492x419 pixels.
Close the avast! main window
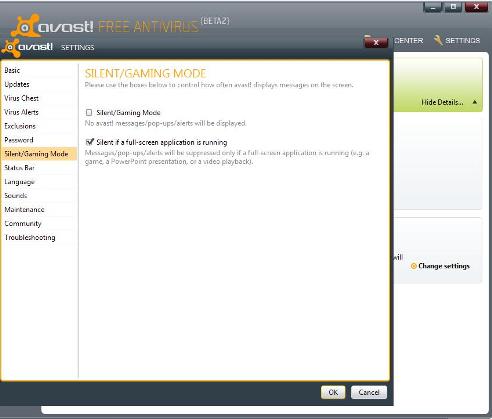tap(476, 7)
